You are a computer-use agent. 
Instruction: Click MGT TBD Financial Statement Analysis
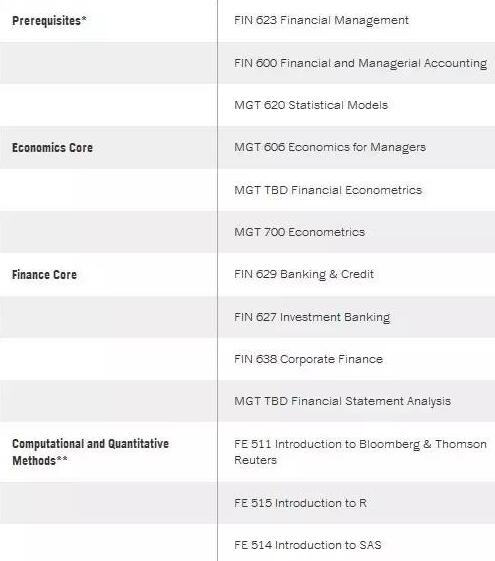(x=342, y=401)
